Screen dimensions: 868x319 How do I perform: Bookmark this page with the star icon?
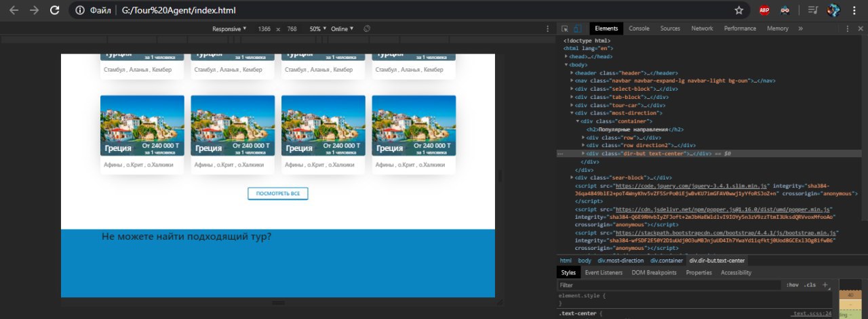(739, 11)
